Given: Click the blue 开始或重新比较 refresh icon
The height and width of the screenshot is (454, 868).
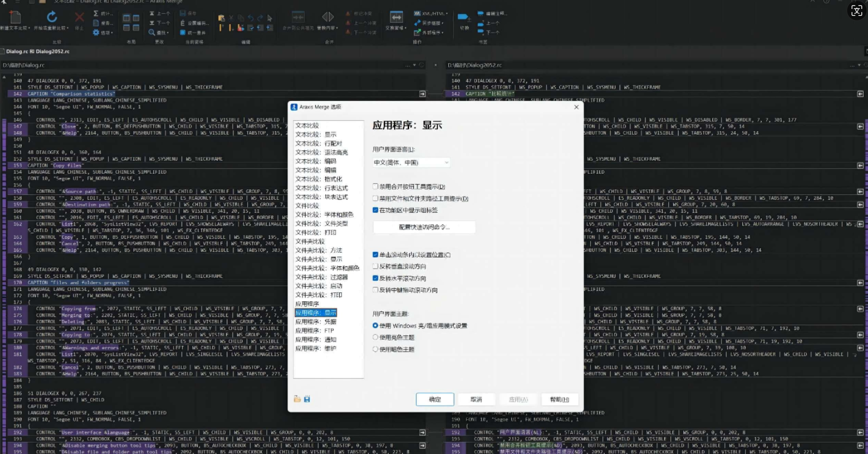Looking at the screenshot, I should (x=52, y=17).
